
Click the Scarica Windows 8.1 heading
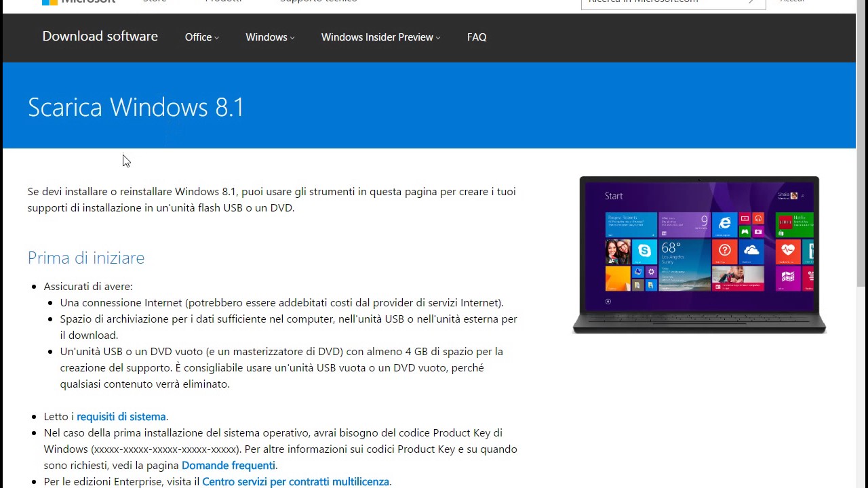tap(136, 107)
